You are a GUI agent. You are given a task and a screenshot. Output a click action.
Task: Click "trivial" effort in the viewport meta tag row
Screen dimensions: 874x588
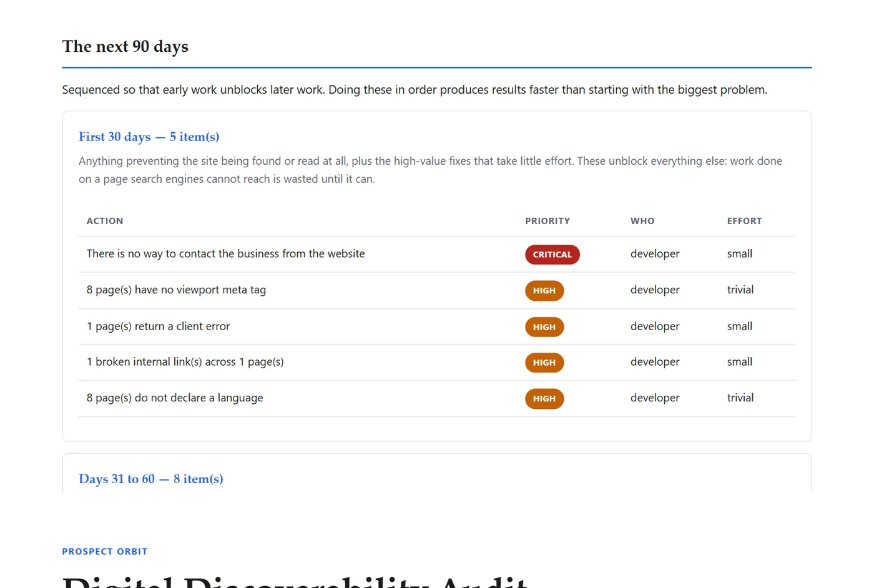point(740,290)
